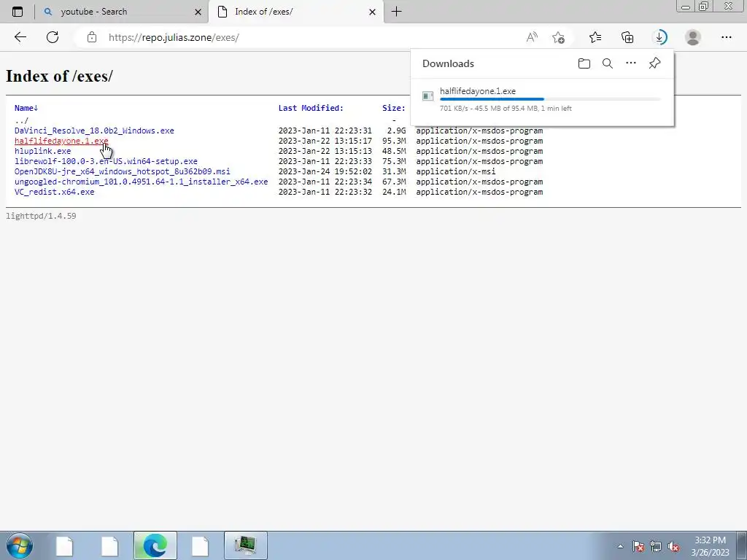Download librewolf-100.0-3 win64 setup exe
Image resolution: width=747 pixels, height=560 pixels.
106,161
